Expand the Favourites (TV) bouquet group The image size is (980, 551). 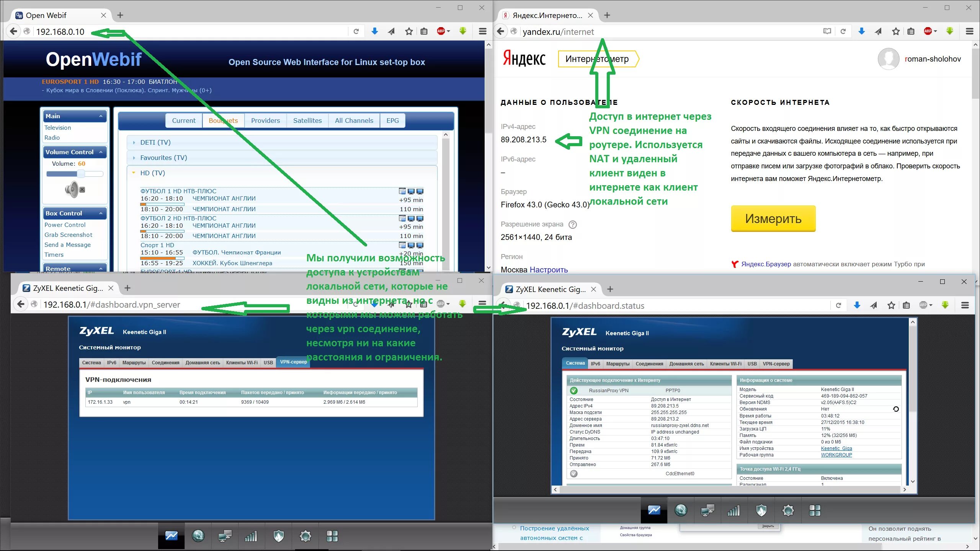[x=163, y=157]
